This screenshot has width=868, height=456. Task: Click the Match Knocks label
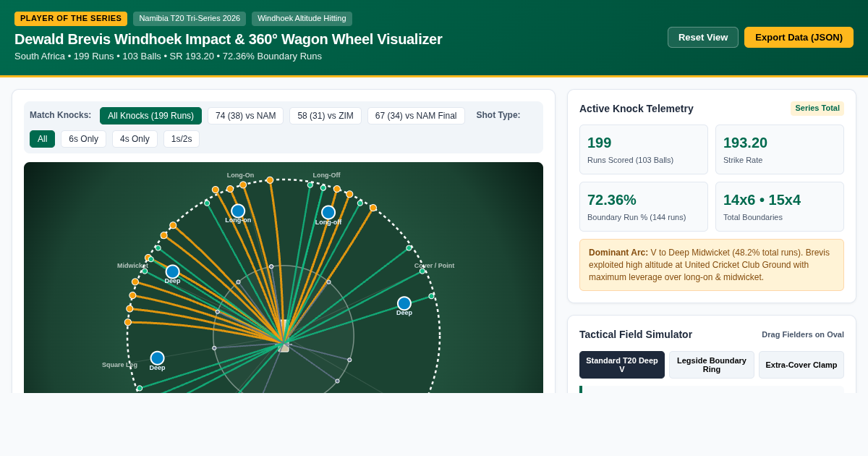tap(61, 115)
